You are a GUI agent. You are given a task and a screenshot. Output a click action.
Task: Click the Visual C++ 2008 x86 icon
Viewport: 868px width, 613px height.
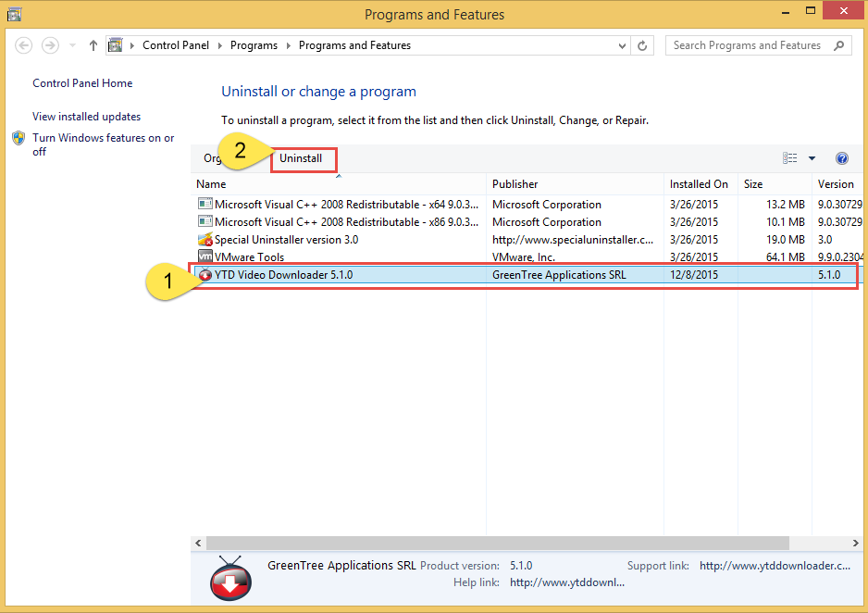click(x=205, y=221)
